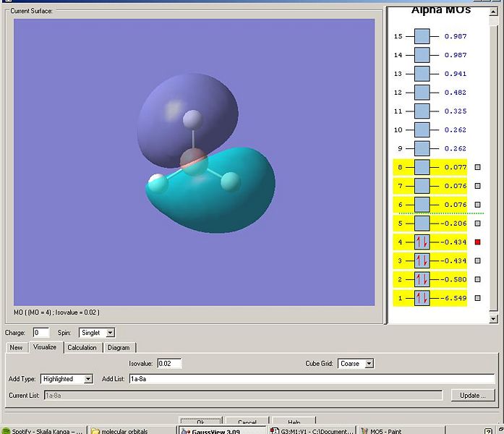
Task: Select orbital box for MO 10
Action: (422, 129)
